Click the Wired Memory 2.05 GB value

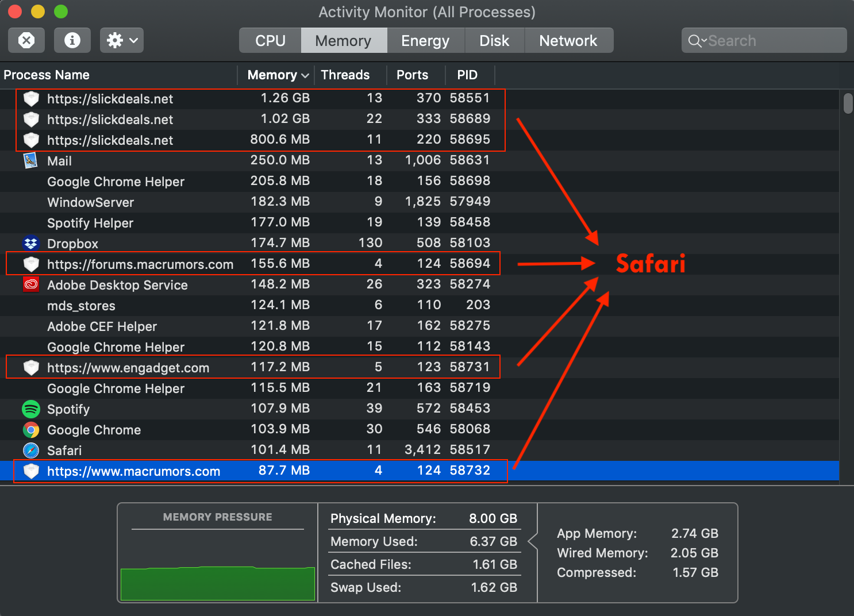tap(694, 553)
